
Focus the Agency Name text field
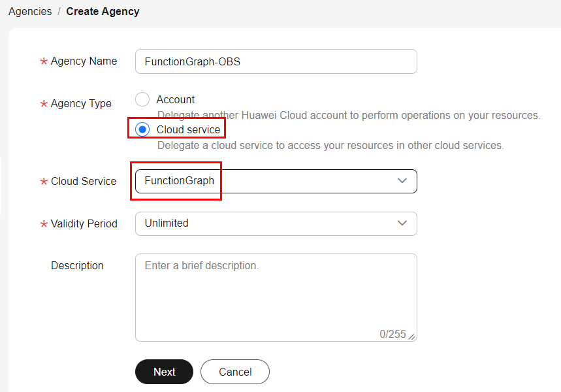(276, 61)
